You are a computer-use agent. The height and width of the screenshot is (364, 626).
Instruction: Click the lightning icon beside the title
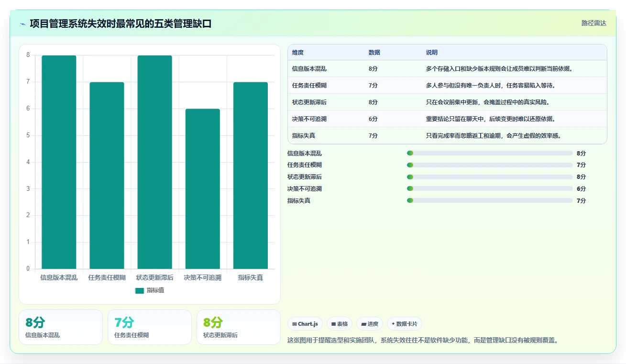tap(22, 23)
